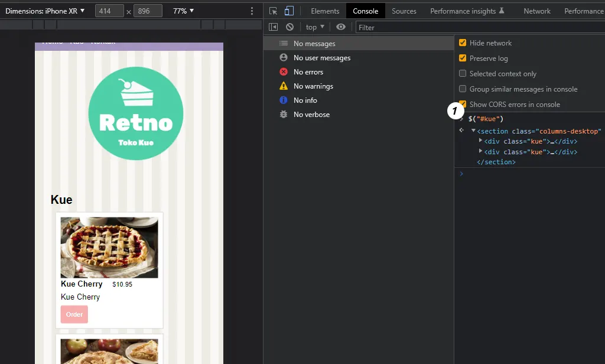
Task: Select No info filter
Action: click(x=359, y=100)
